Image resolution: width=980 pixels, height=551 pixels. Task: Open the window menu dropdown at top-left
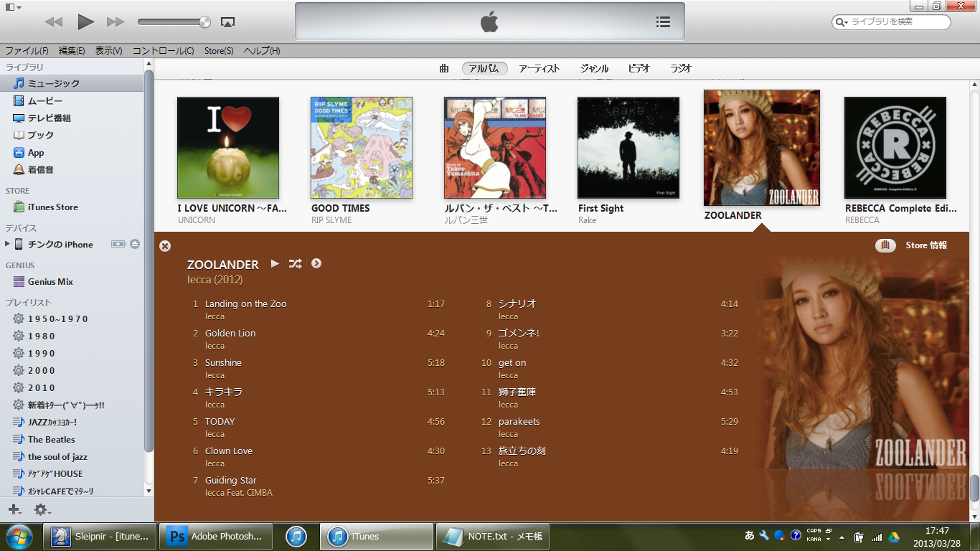pyautogui.click(x=13, y=6)
